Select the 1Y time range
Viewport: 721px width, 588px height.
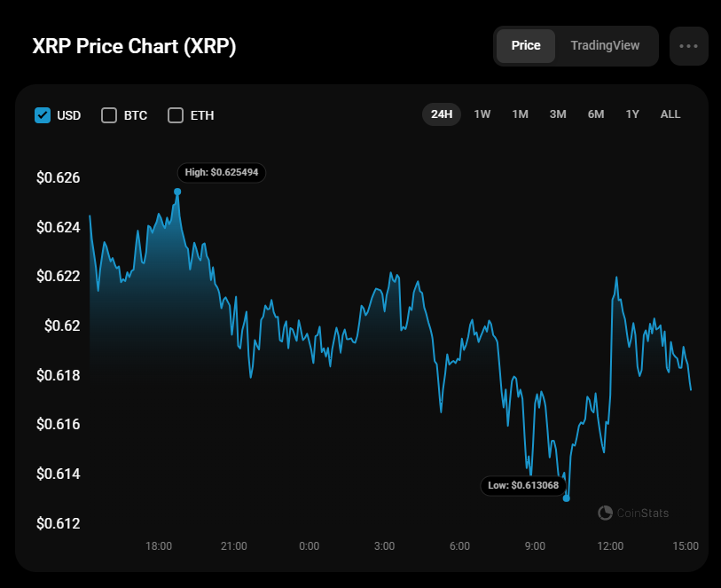pos(632,114)
